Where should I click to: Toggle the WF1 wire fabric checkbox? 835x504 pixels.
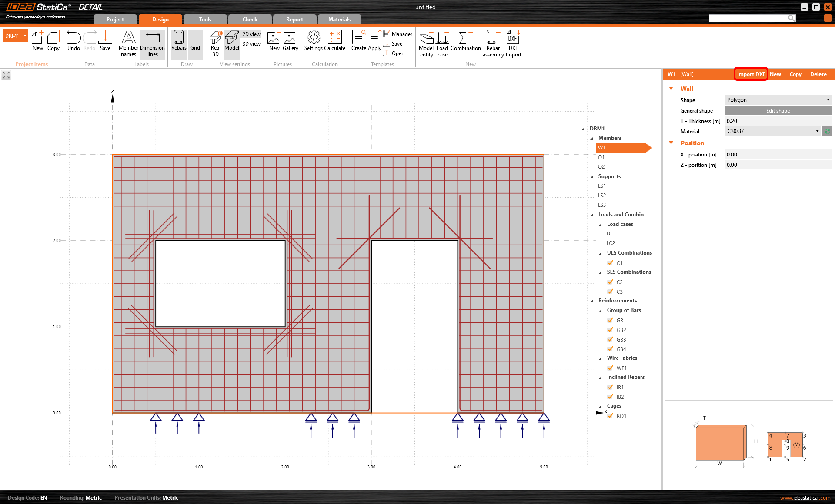611,368
